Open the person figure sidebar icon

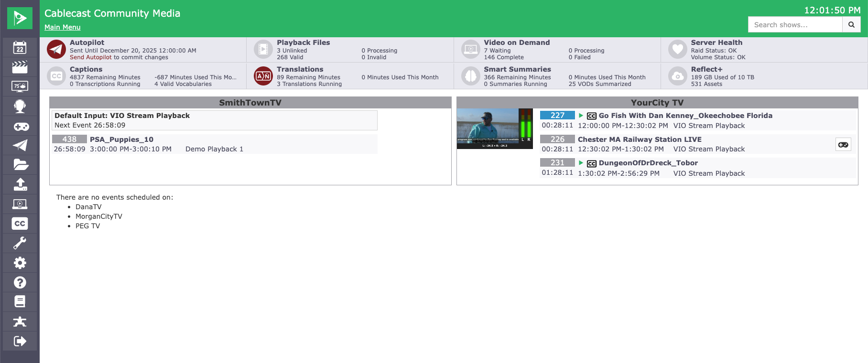point(20,321)
